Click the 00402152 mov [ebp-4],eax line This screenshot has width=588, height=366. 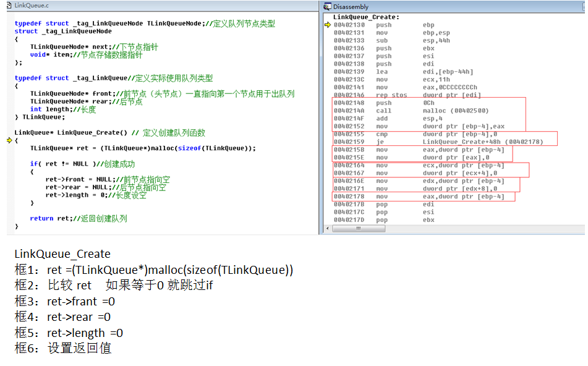point(419,126)
